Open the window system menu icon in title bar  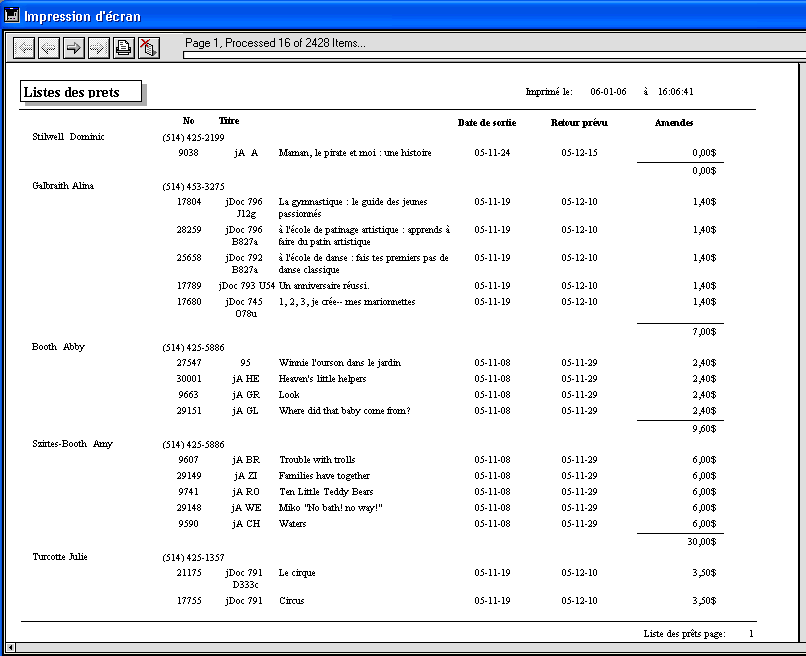(12, 16)
